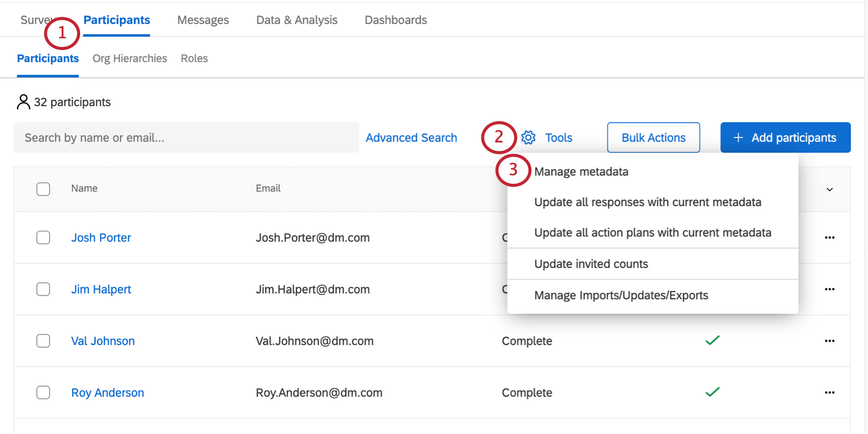
Task: Open three-dot menu for Roy Anderson
Action: (829, 392)
